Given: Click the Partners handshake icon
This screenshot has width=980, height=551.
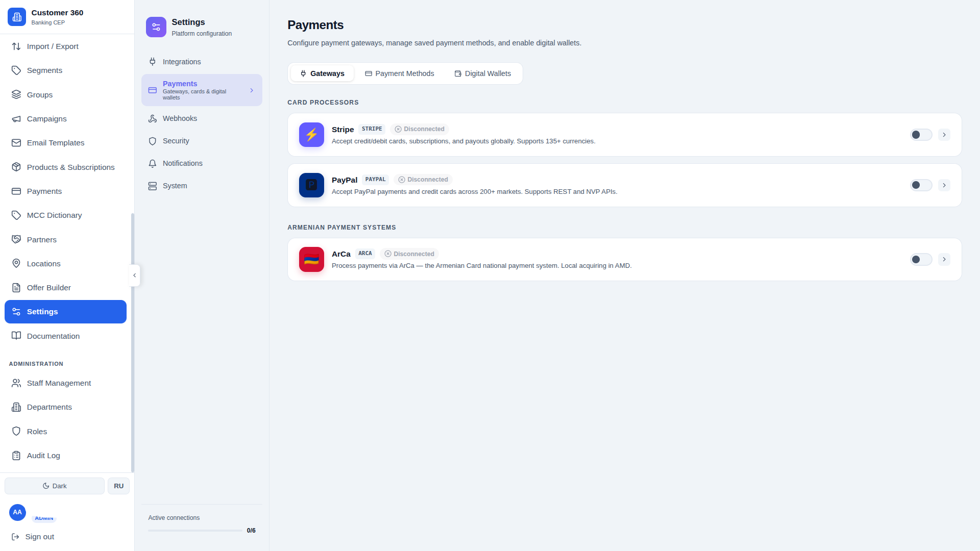Looking at the screenshot, I should [16, 240].
